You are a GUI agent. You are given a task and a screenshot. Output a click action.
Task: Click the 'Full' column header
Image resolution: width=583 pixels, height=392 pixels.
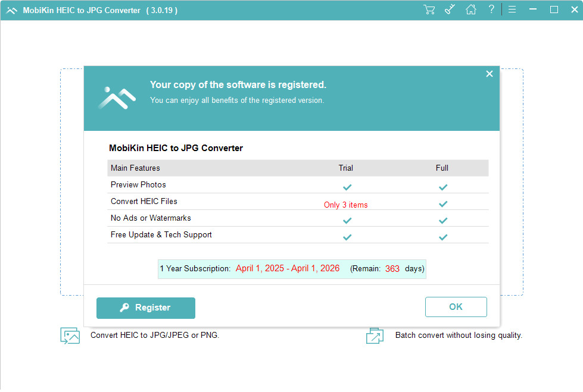coord(442,168)
